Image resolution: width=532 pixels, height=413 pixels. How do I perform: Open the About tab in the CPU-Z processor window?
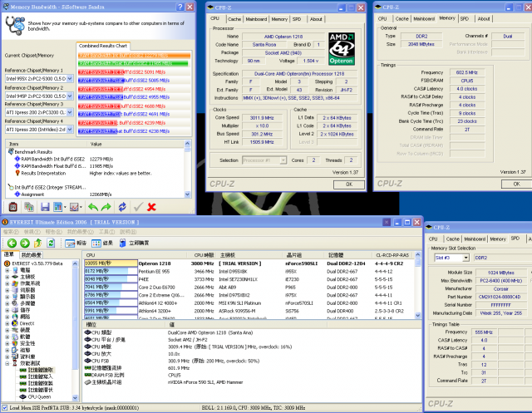[316, 19]
